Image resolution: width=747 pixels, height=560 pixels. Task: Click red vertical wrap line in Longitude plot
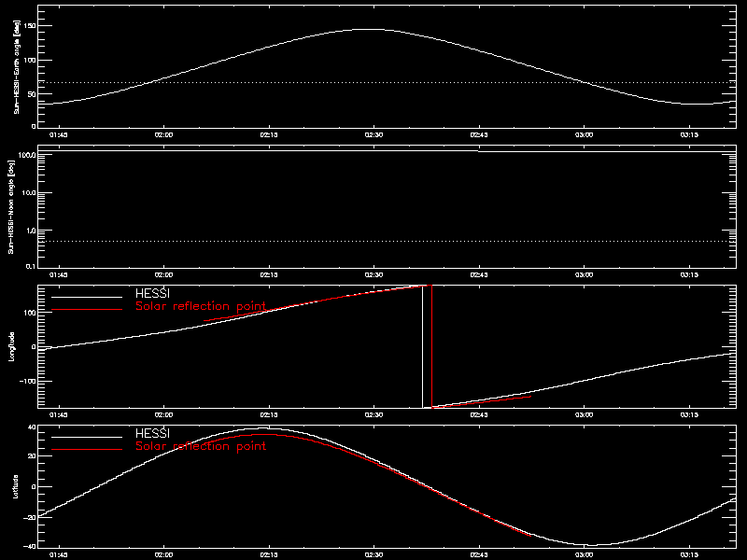(x=431, y=346)
